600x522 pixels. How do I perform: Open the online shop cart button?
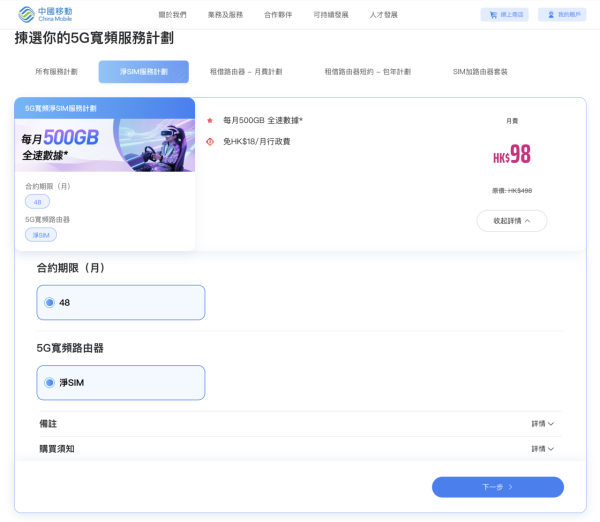(x=504, y=15)
